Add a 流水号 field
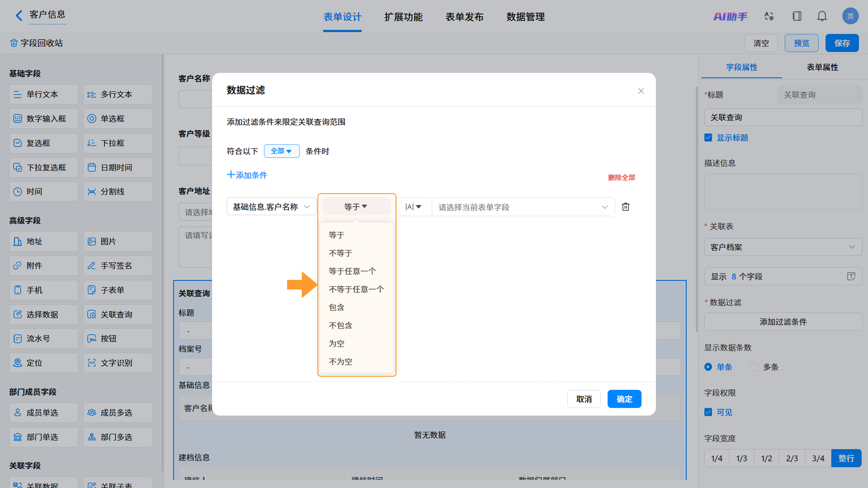 pyautogui.click(x=43, y=339)
